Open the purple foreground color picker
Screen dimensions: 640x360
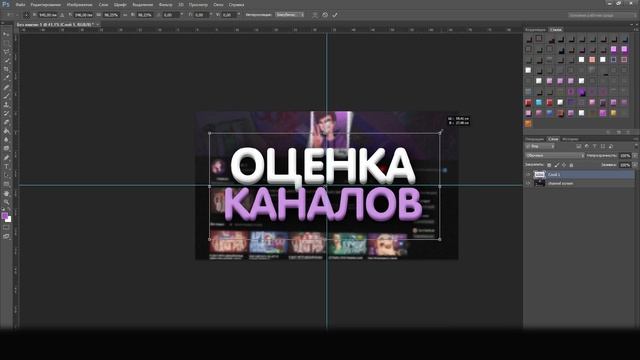pyautogui.click(x=4, y=216)
